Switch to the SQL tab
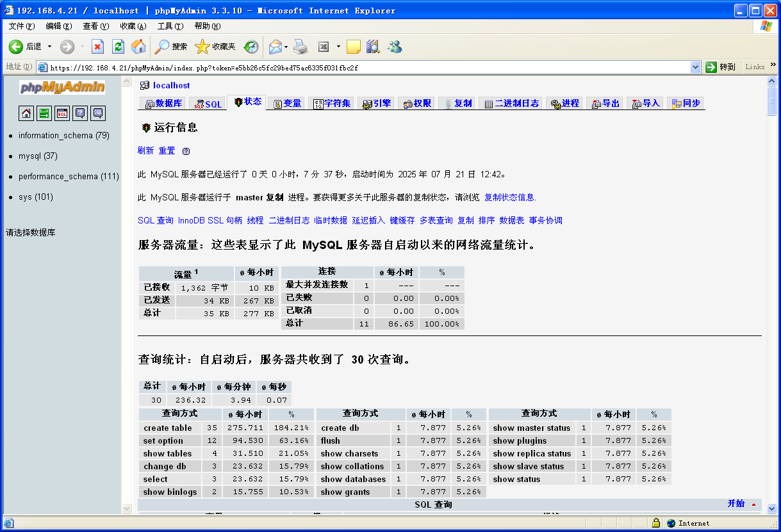781x532 pixels. pyautogui.click(x=208, y=104)
